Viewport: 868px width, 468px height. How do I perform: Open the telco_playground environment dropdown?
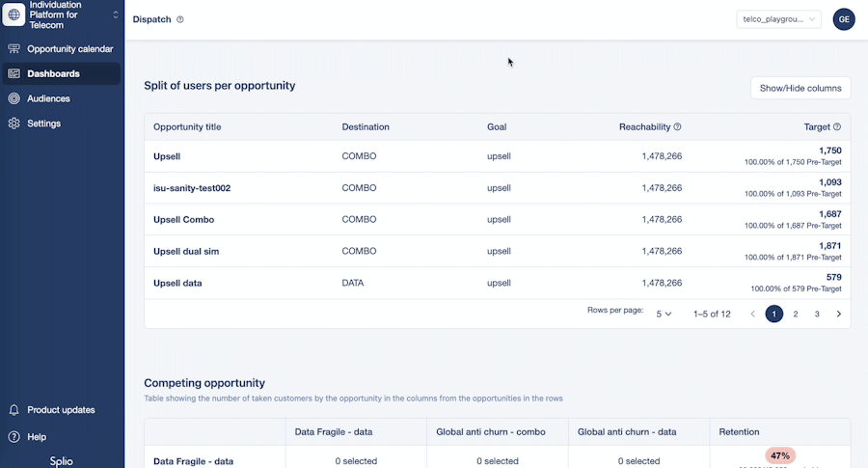(779, 19)
